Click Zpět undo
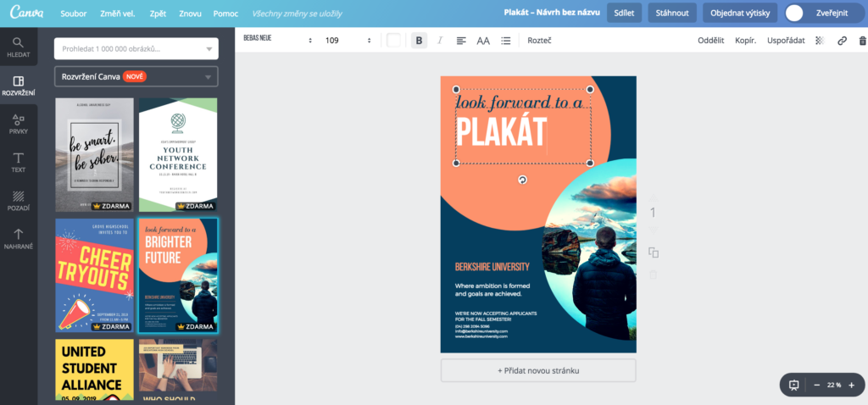868x405 pixels. click(158, 14)
